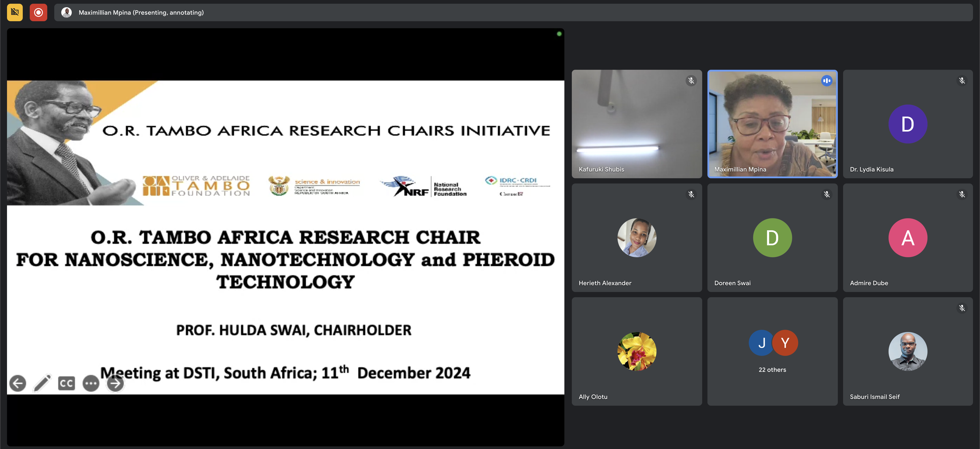The image size is (980, 449).
Task: Click the Herieth Alexander name label
Action: [605, 283]
